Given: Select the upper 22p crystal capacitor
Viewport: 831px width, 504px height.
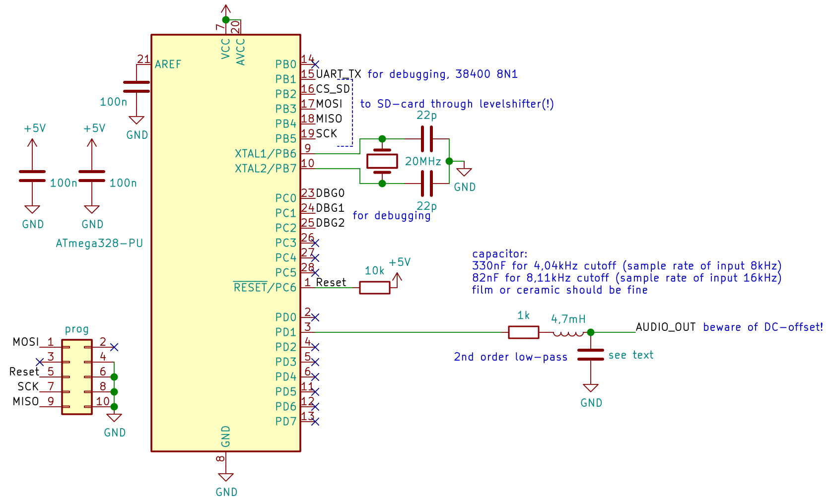Looking at the screenshot, I should click(x=426, y=138).
